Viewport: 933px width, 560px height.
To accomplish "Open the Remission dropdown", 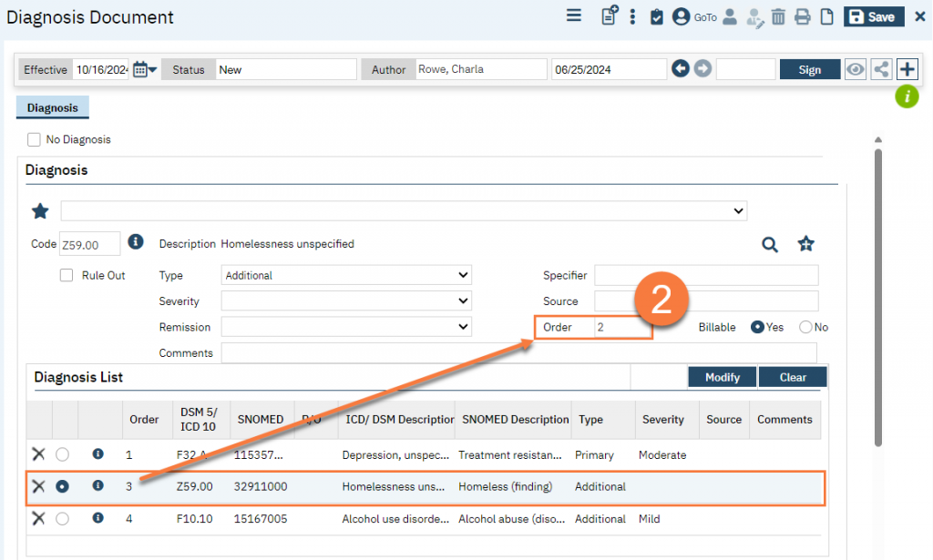I will (346, 327).
